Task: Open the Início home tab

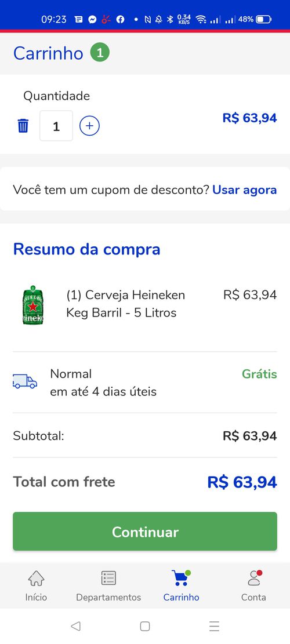Action: (x=36, y=587)
